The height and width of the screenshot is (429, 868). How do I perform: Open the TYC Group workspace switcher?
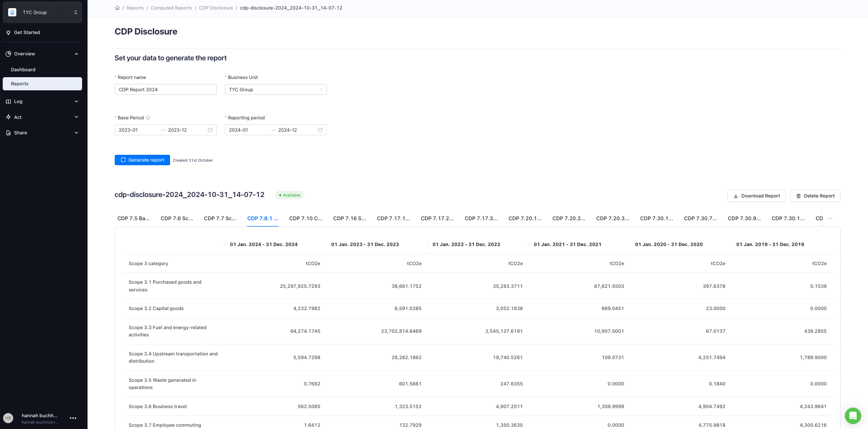coord(42,12)
